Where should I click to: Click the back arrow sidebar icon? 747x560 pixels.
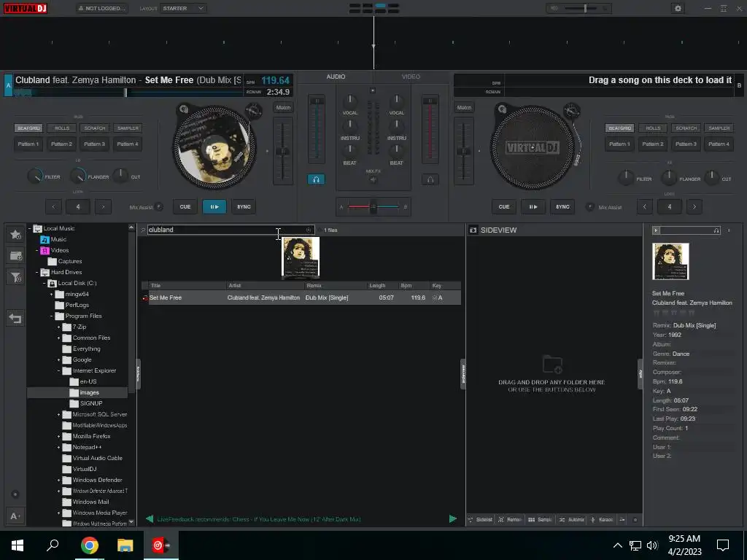tap(15, 318)
